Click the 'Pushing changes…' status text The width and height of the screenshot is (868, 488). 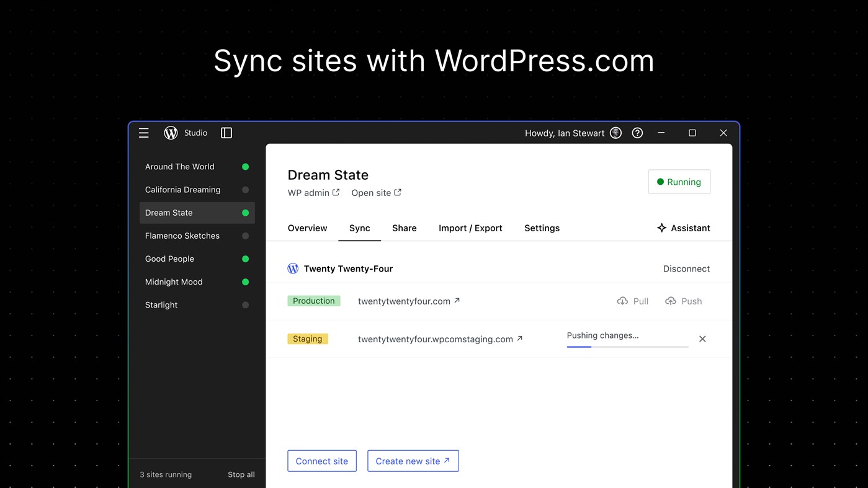pos(602,335)
